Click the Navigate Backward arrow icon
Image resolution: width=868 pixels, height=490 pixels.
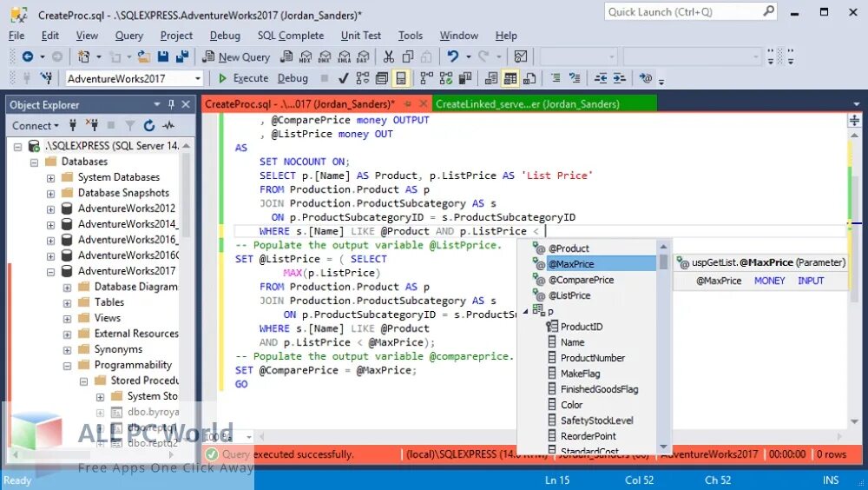coord(27,56)
